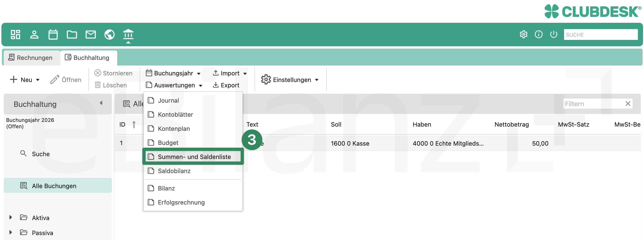
Task: Select Alle Buchungen in sidebar
Action: coord(58,186)
